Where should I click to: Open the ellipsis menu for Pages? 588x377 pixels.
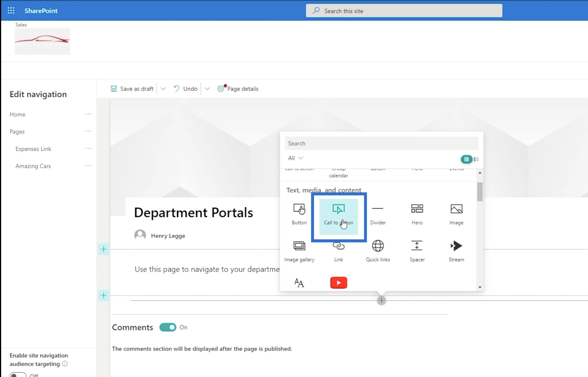88,131
